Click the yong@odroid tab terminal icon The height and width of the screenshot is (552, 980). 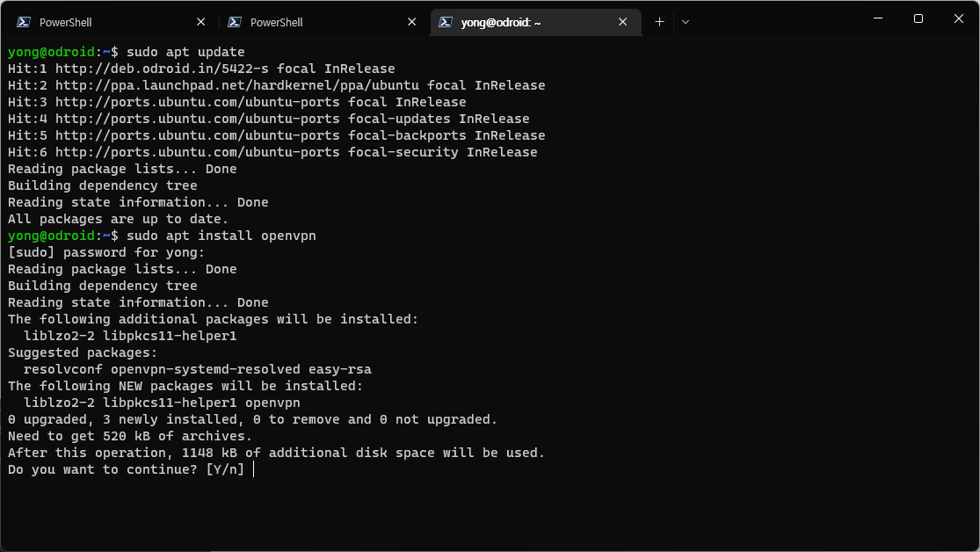[445, 22]
